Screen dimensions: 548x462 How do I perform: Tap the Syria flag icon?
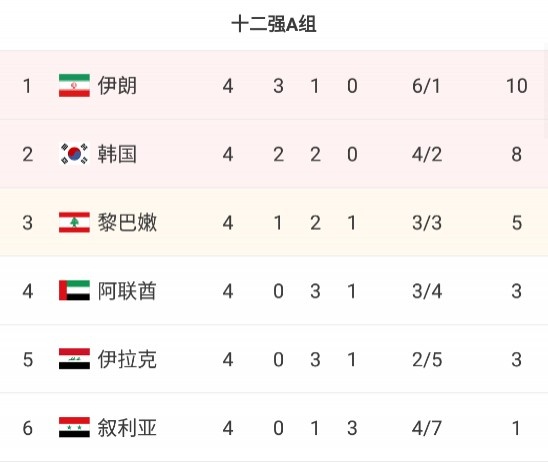(x=74, y=427)
